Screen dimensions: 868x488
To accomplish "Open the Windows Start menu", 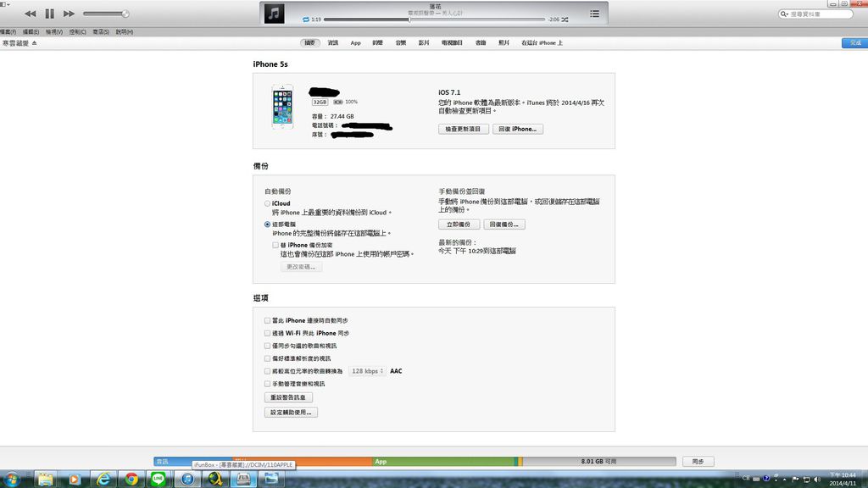I will (x=12, y=479).
